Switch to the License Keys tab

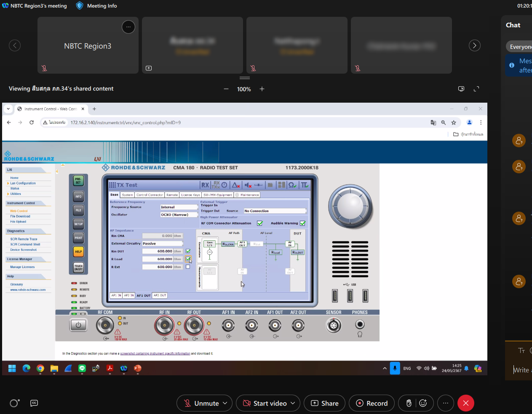click(x=190, y=195)
